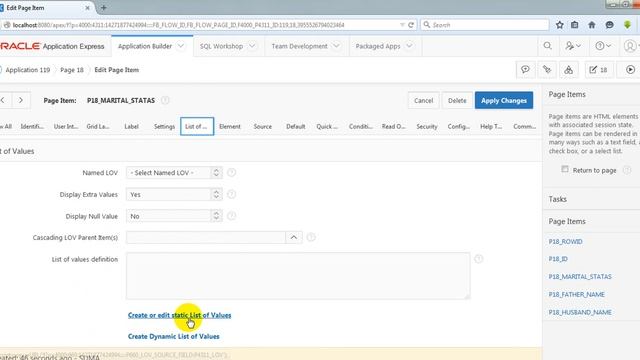Open help for Cascading LOV Parent Item

311,237
